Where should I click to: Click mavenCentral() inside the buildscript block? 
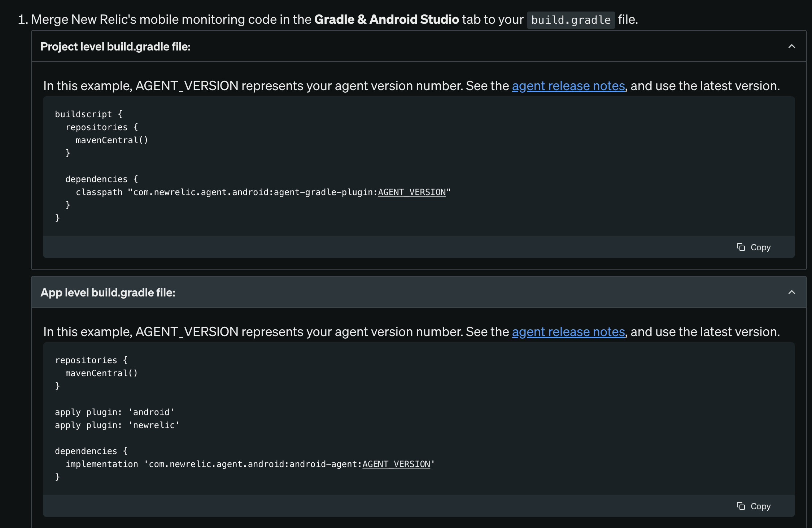(112, 140)
